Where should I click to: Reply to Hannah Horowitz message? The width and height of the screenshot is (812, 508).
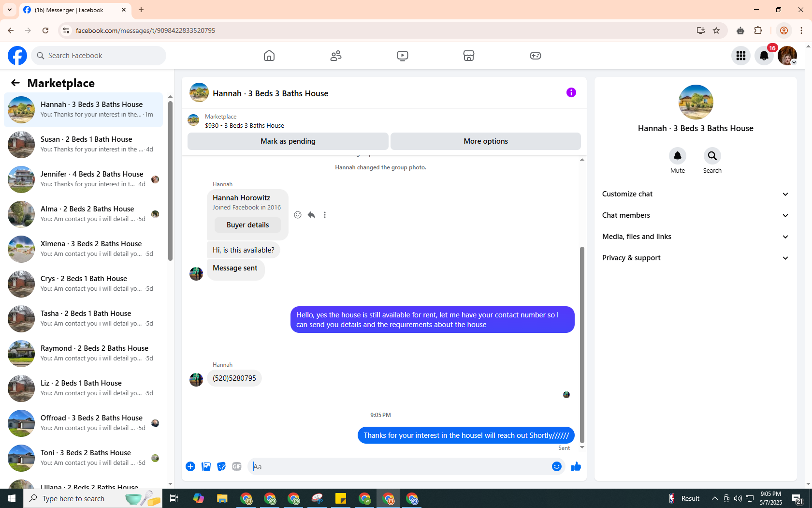311,215
